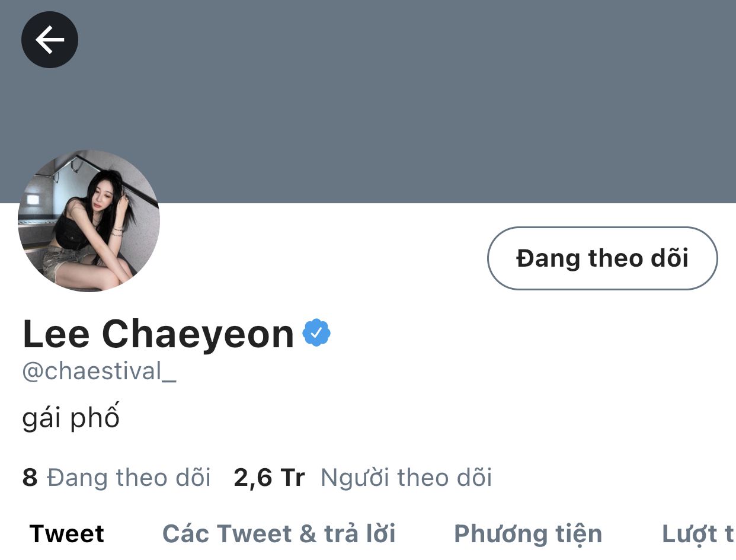Screen dimensions: 736x560
Task: Click the word Chaeyeon in the profile name
Action: [x=198, y=334]
